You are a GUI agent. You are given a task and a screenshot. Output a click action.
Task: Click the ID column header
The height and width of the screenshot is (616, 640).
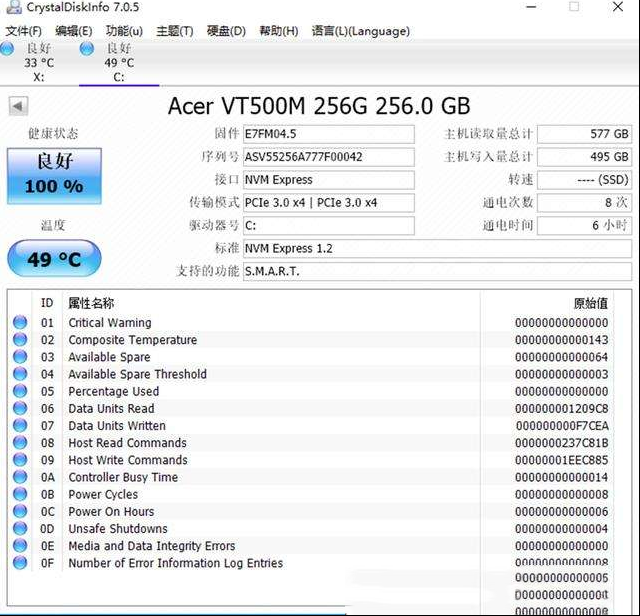coord(47,303)
